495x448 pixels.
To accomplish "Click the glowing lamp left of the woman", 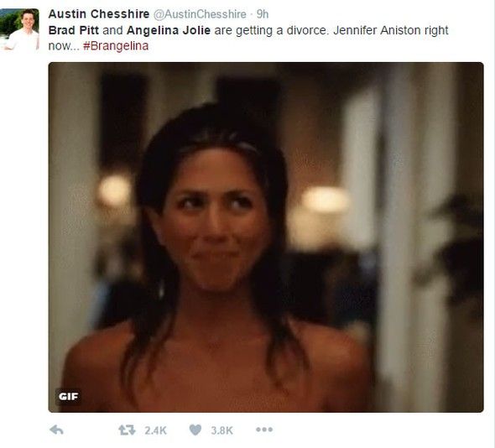I will (114, 190).
